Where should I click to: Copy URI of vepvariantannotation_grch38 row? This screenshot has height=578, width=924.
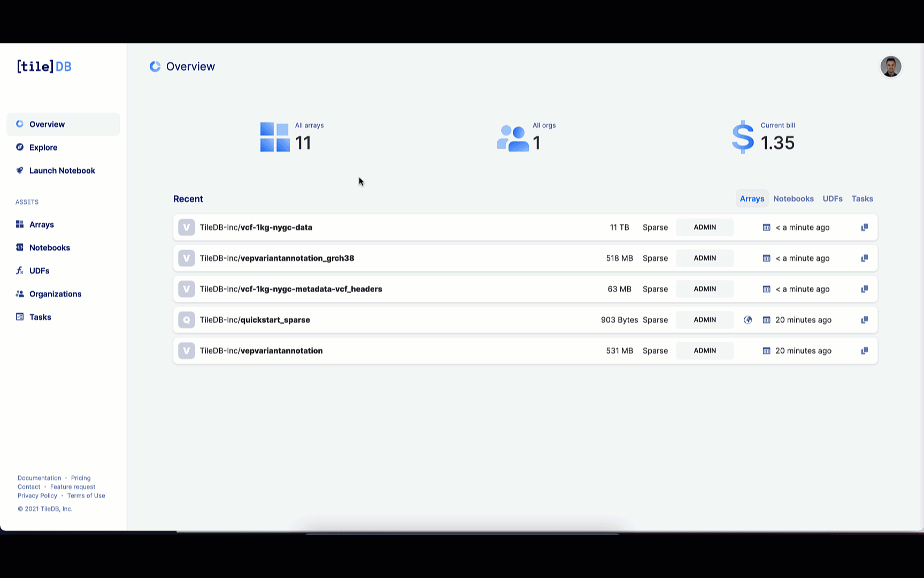864,258
